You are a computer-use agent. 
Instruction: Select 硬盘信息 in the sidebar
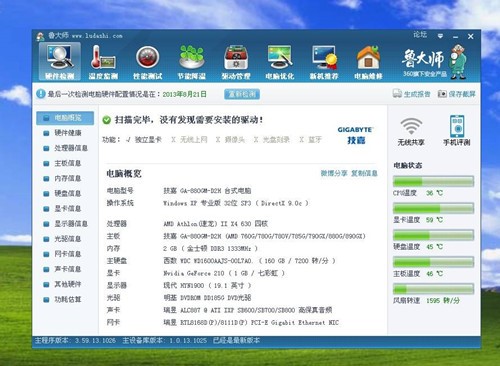[x=65, y=193]
